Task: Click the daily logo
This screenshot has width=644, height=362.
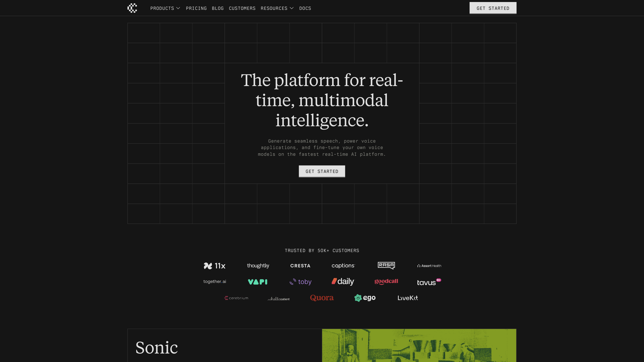Action: 343,282
